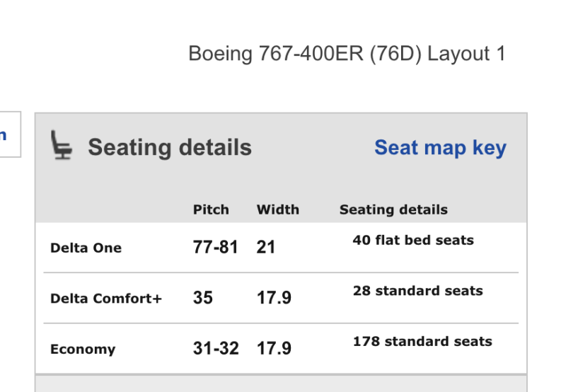
Task: Open the Seat map key link
Action: pyautogui.click(x=440, y=147)
